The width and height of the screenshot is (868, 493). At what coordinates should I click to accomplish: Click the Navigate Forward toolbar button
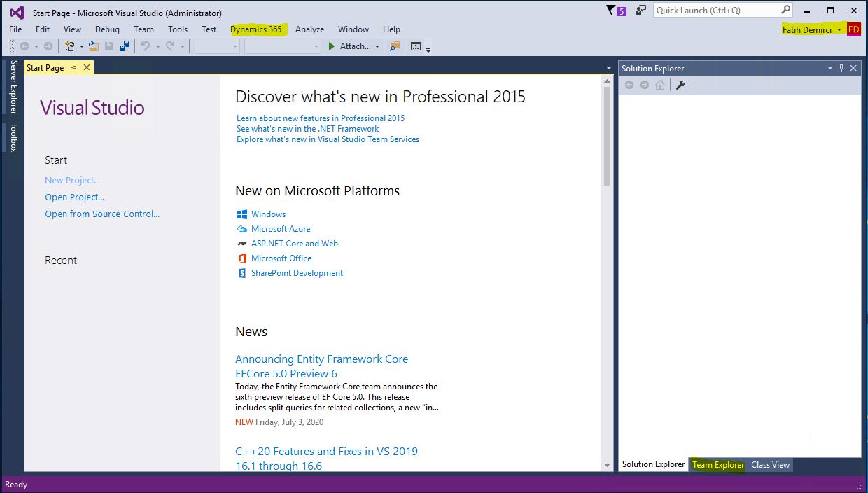48,46
